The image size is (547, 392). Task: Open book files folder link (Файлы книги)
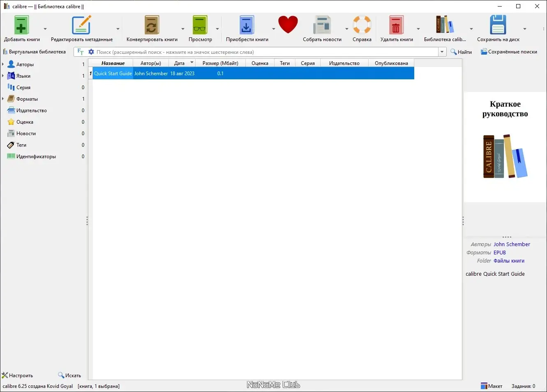[x=509, y=261]
